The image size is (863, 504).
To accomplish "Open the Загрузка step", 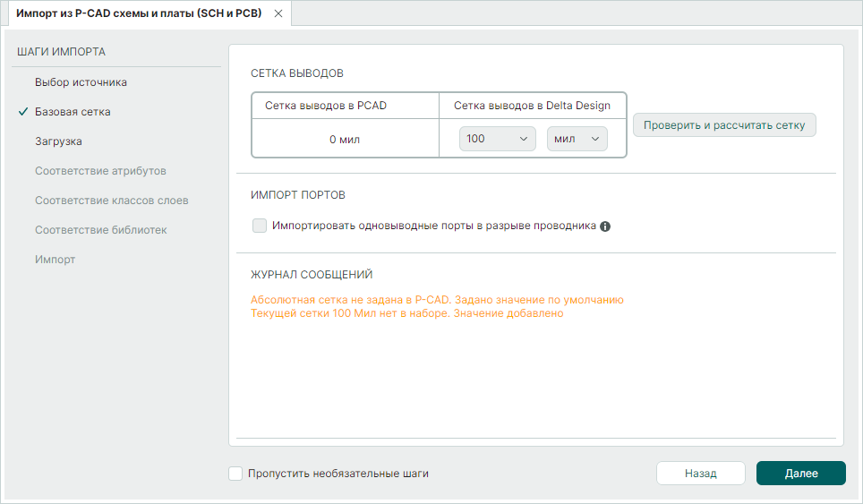I will point(59,141).
